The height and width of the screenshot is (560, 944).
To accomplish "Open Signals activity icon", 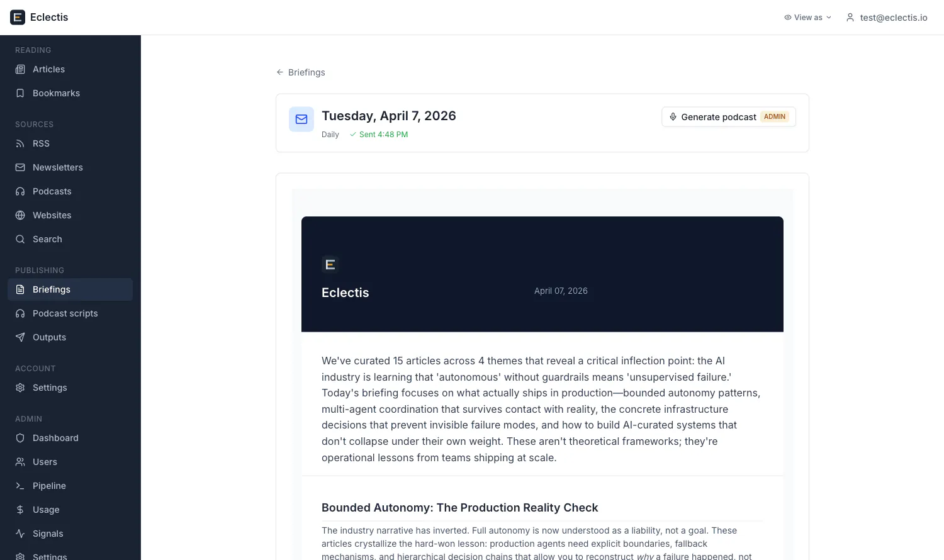I will click(x=20, y=534).
